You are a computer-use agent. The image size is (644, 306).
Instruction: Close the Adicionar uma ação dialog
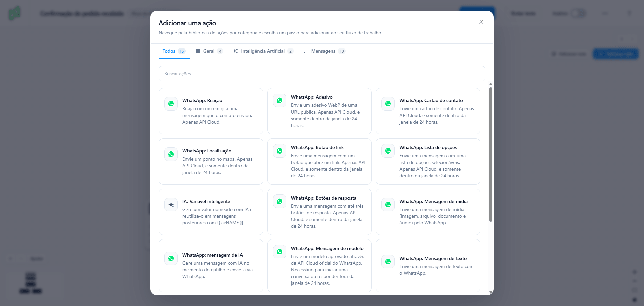pyautogui.click(x=481, y=22)
